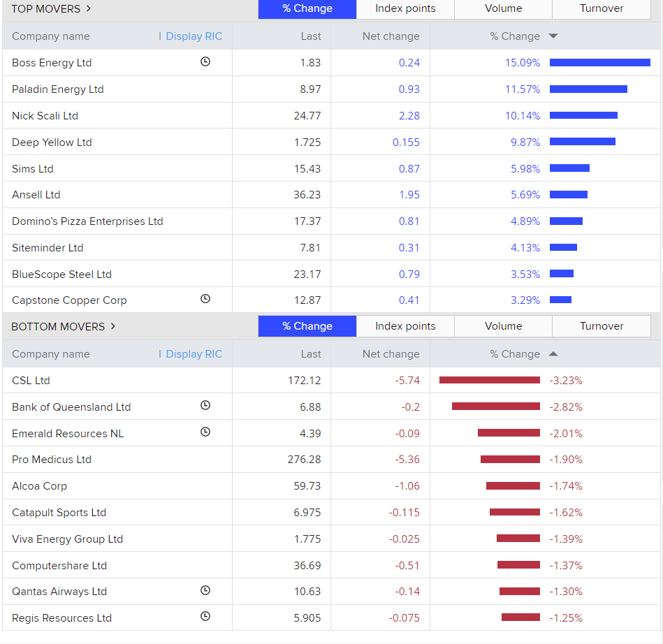Viewport: 663px width, 644px height.
Task: Click the clock icon beside Bank of Queensland
Action: click(205, 406)
